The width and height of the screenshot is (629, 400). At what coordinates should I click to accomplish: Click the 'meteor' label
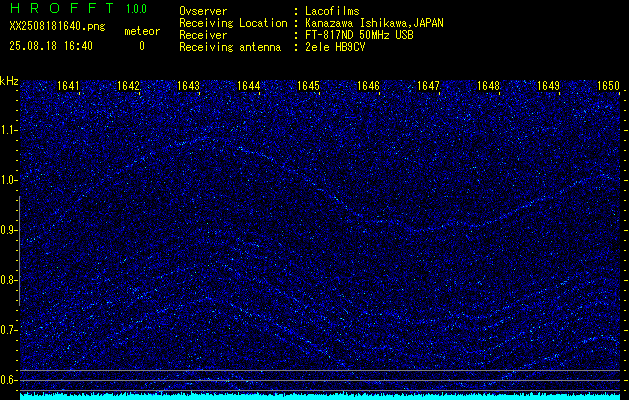point(142,31)
